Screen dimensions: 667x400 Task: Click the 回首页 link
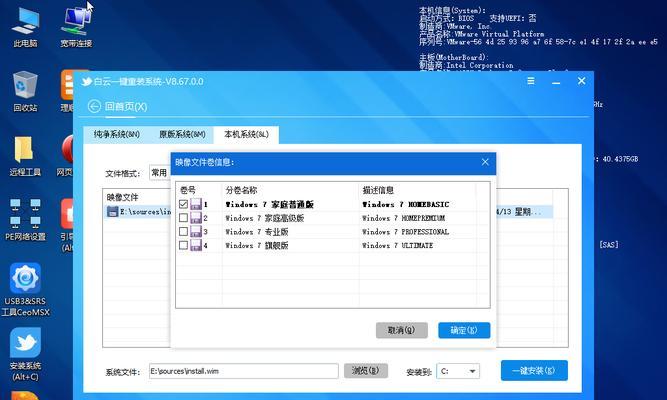click(126, 106)
